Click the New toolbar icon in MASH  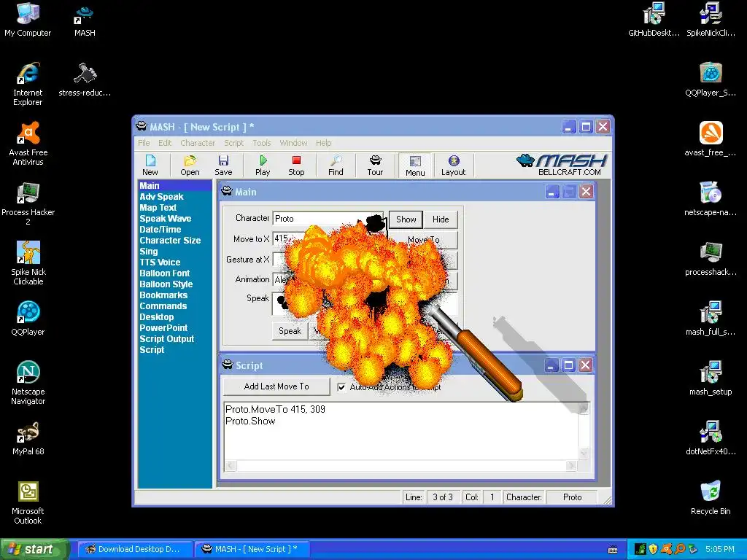pyautogui.click(x=150, y=166)
